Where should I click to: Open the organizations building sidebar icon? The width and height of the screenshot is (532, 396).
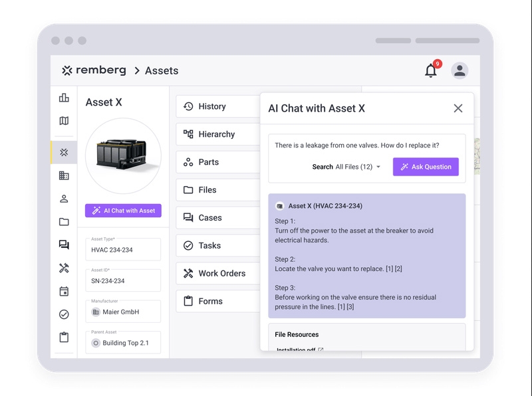point(64,175)
